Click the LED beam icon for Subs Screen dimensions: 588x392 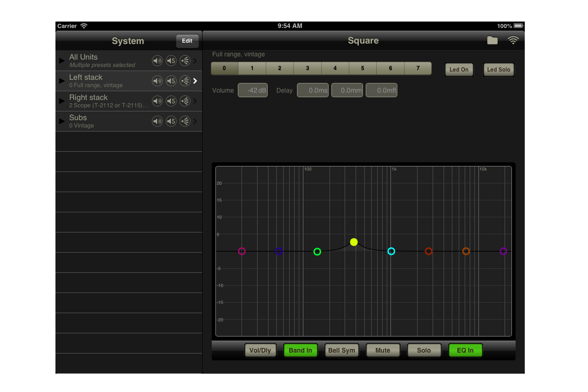pos(185,121)
